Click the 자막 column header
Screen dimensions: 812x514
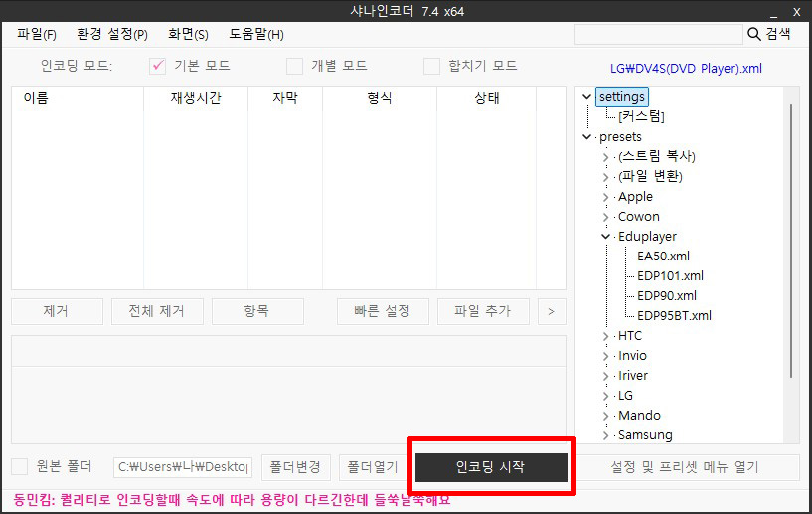285,98
